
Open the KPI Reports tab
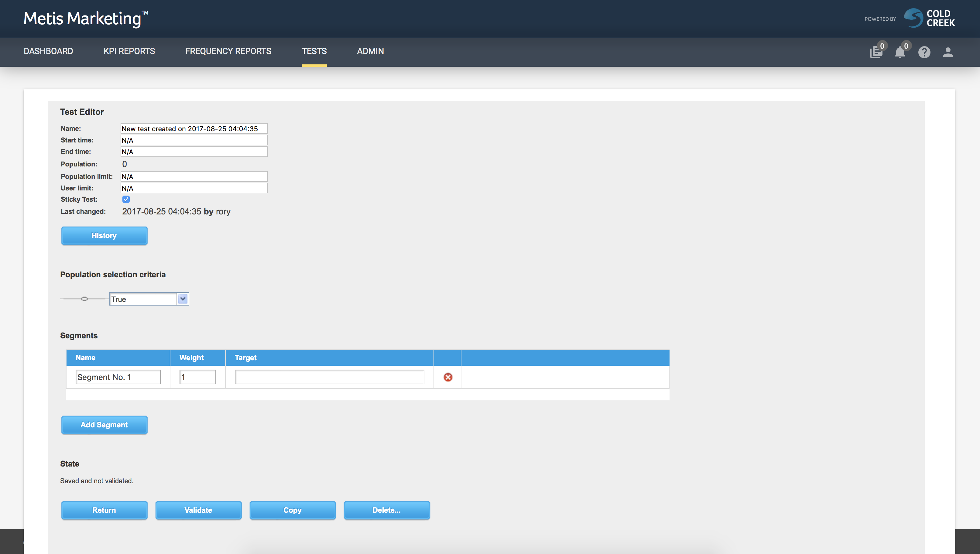coord(129,51)
